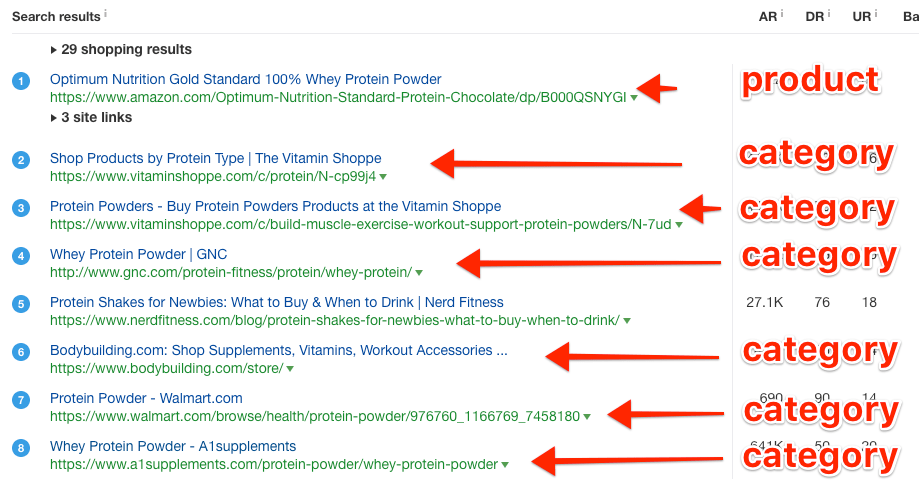Expand the 29 shopping results section
This screenshot has width=919, height=483.
(x=121, y=50)
